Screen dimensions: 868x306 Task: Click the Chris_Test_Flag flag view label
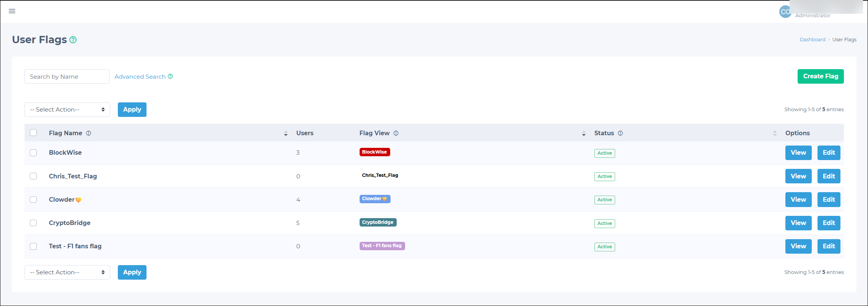(380, 175)
